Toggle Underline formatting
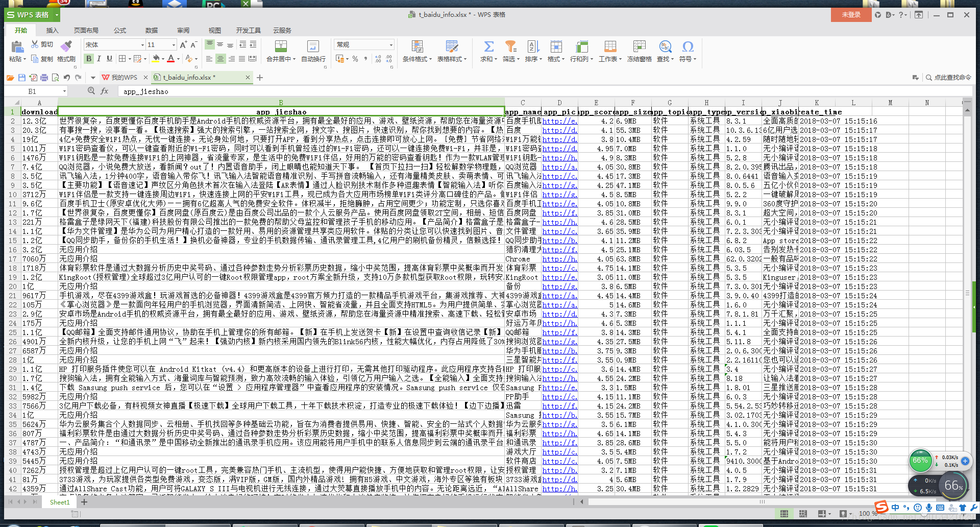Viewport: 980px width, 527px height. (x=109, y=59)
